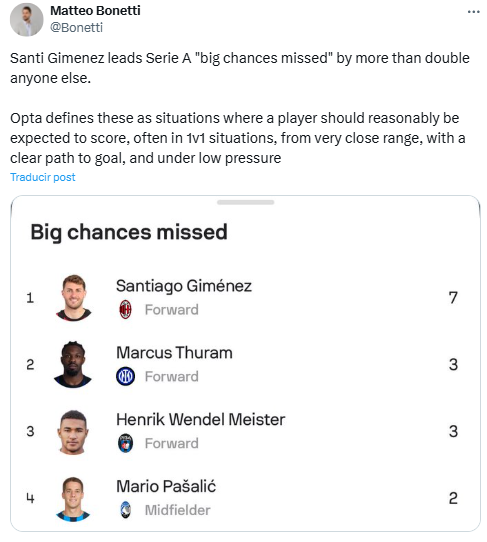This screenshot has width=487, height=542.
Task: Click Giménez's missed chances count of 7
Action: (x=453, y=298)
